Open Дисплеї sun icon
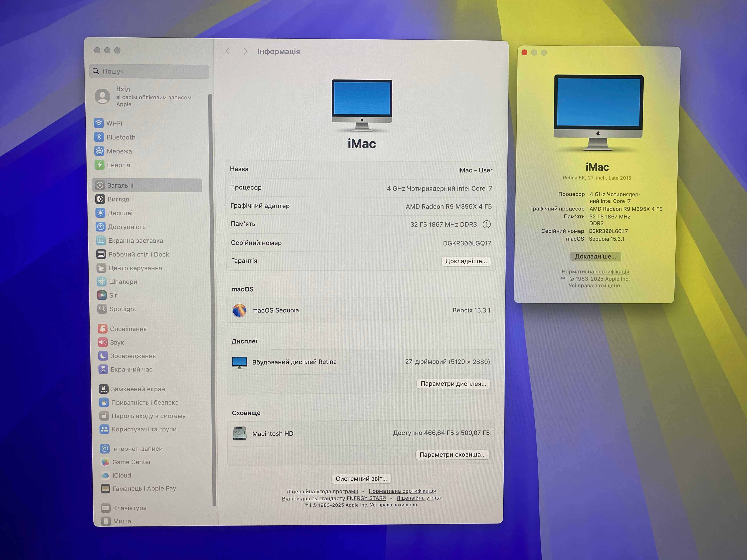 point(100,213)
